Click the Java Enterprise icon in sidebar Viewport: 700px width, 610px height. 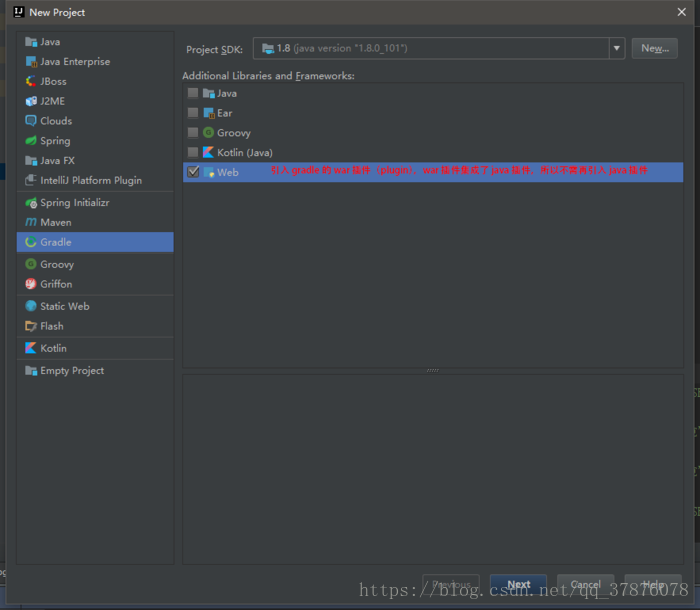(x=31, y=62)
